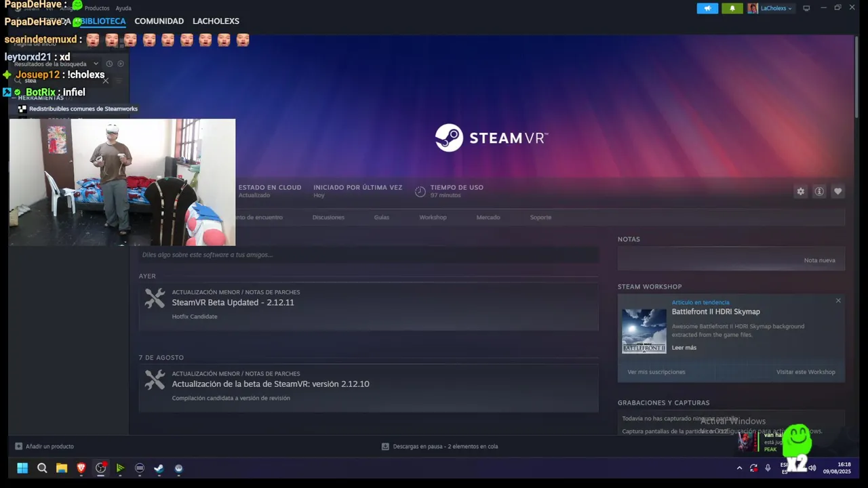Add SteamVR to favorites with the heart icon
Screen dimensions: 868x488
point(838,192)
